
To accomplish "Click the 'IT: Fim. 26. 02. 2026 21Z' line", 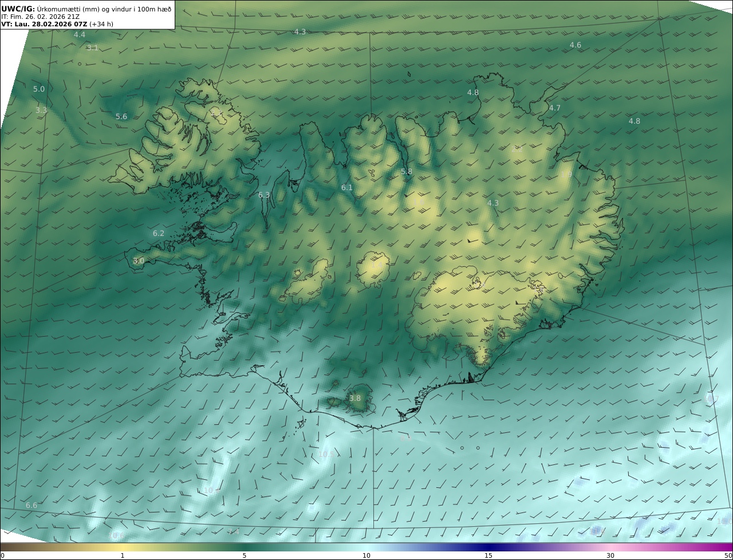I will click(40, 17).
